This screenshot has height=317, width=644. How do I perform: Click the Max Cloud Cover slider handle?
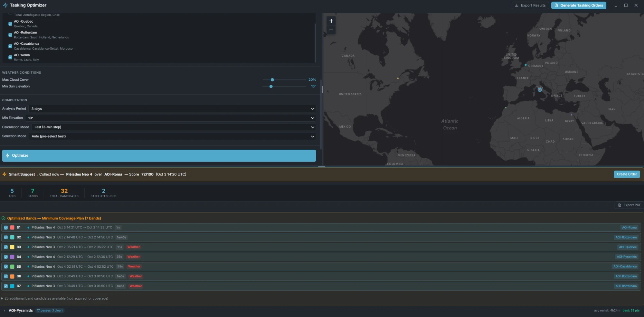click(x=272, y=79)
